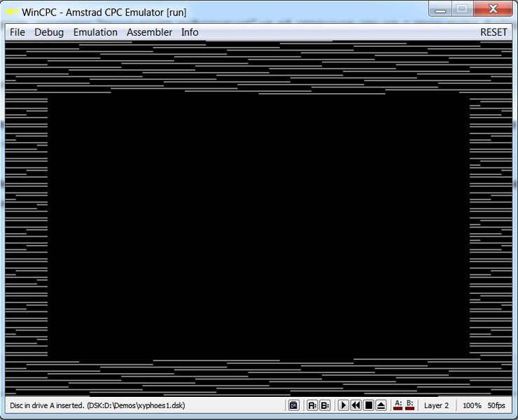Image resolution: width=518 pixels, height=420 pixels.
Task: Click the tape play button
Action: 343,405
